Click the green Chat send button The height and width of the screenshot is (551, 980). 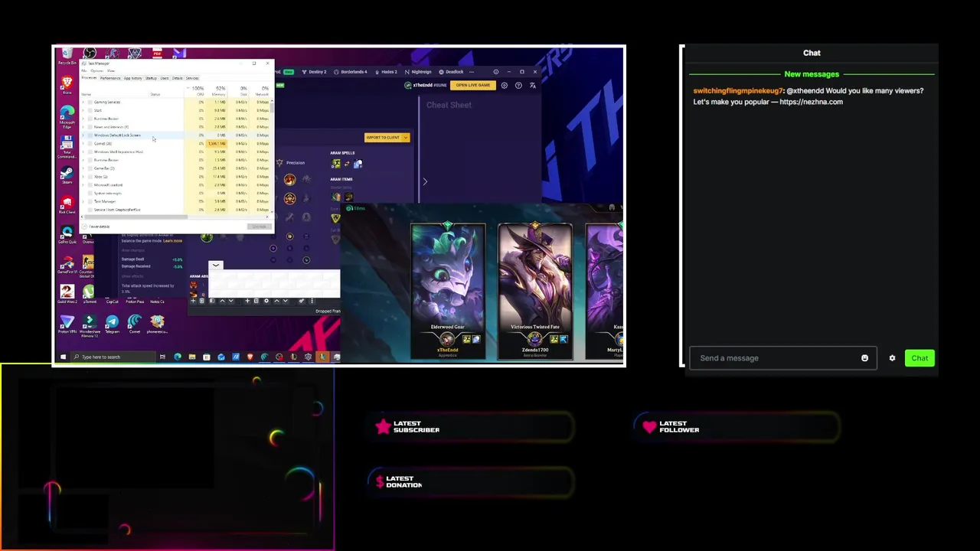tap(920, 358)
